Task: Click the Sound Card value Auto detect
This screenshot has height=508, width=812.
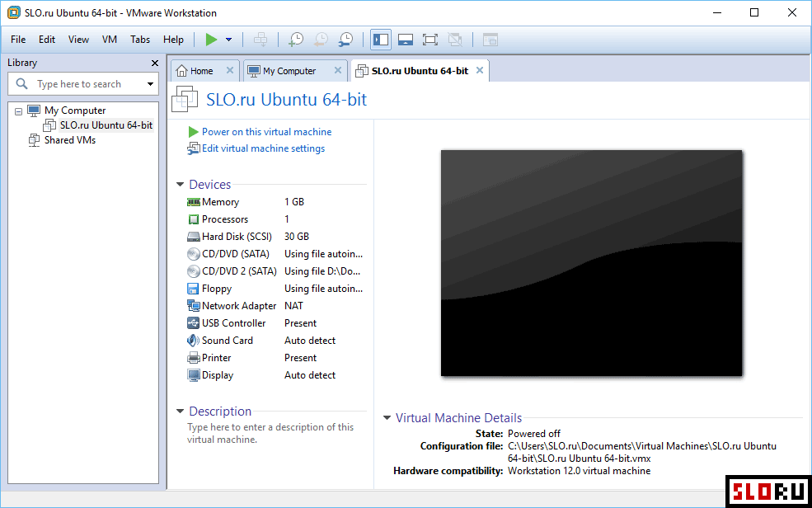Action: 310,341
